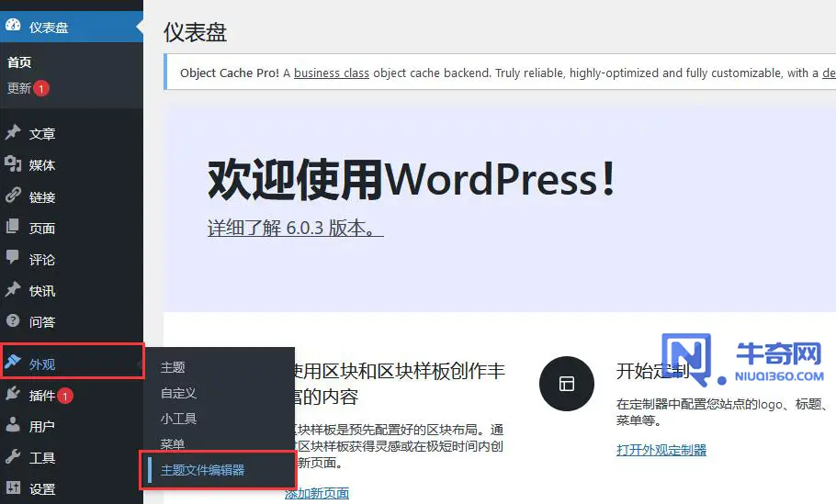Click the red badge on 插件
This screenshot has height=504, width=836.
[65, 396]
